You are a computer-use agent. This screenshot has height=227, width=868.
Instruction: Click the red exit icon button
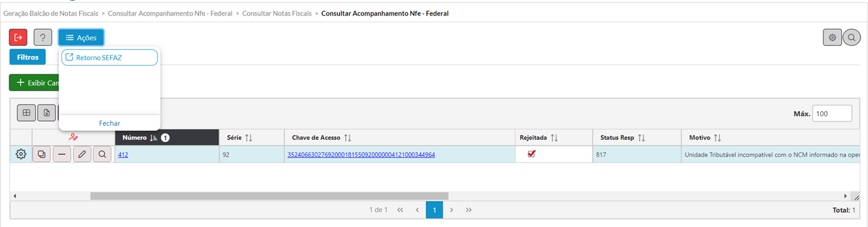[x=18, y=37]
